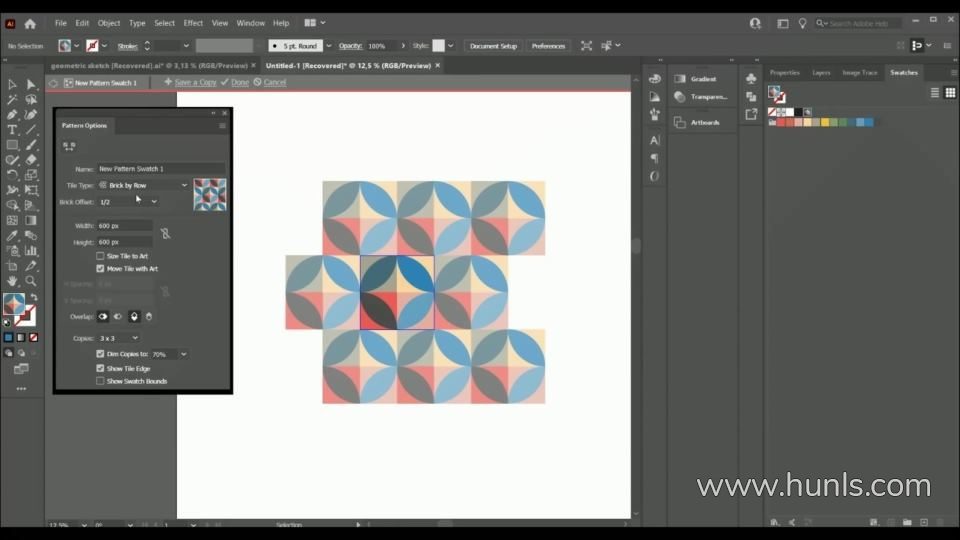Viewport: 960px width, 540px height.
Task: Switch to the Layers tab
Action: click(821, 73)
